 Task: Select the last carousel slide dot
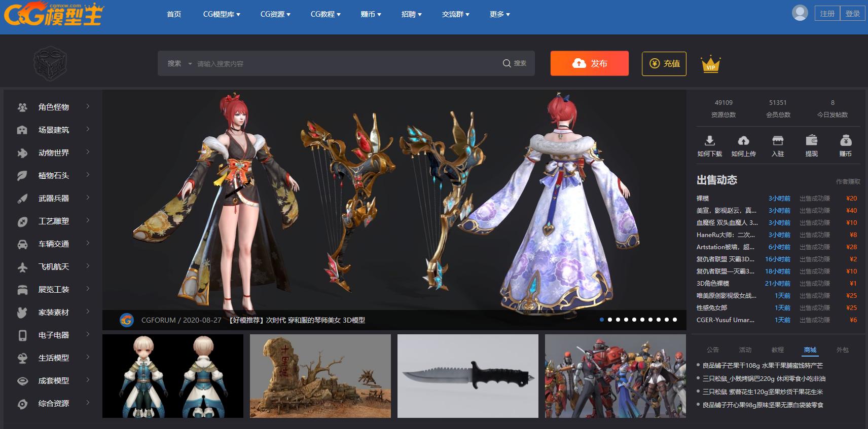675,320
